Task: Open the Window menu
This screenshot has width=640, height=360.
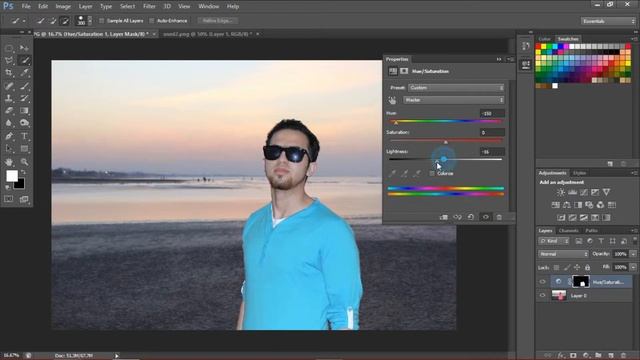Action: point(209,7)
